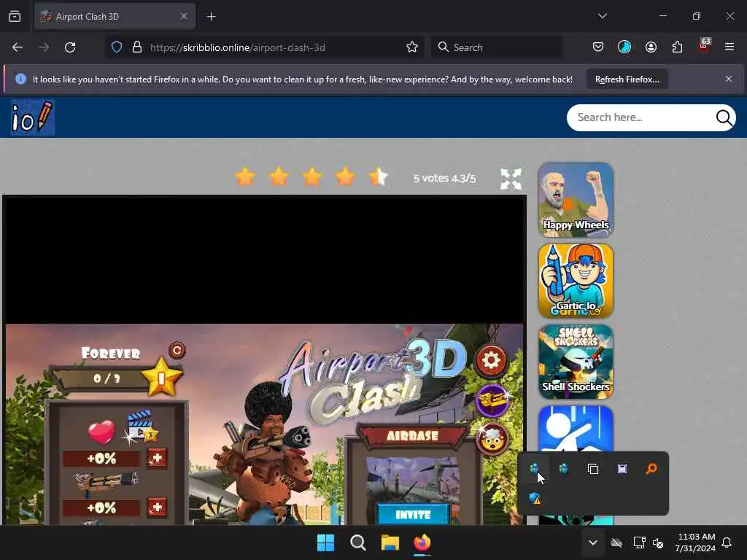Click the red heart health icon
This screenshot has height=560, width=747.
click(101, 432)
